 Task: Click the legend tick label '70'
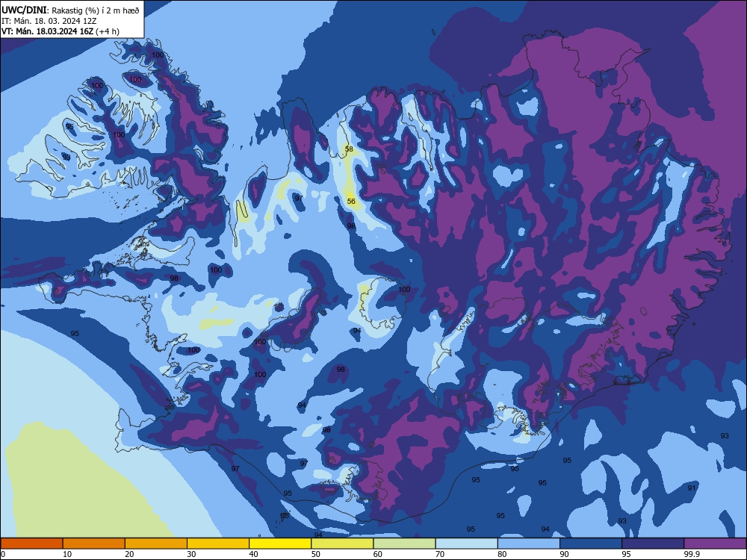[x=440, y=554]
